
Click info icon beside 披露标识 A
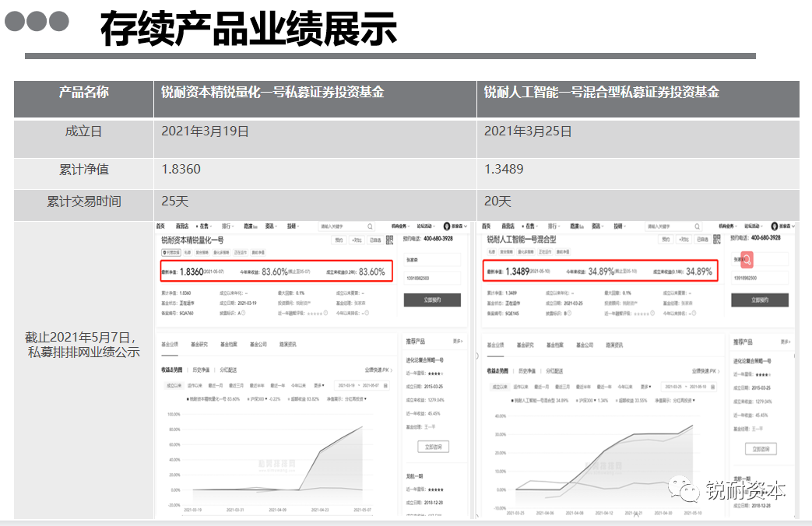coord(244,313)
